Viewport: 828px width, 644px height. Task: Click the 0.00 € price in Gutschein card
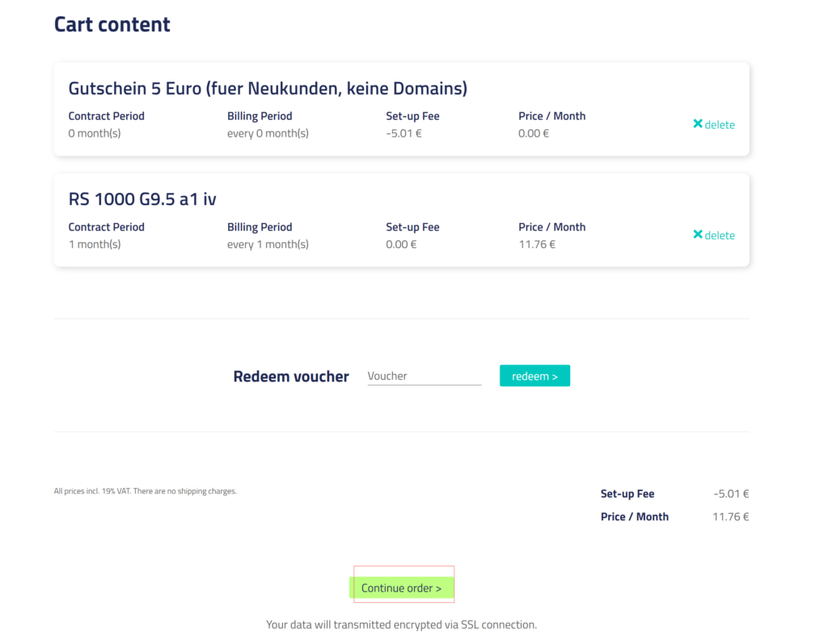pos(534,133)
